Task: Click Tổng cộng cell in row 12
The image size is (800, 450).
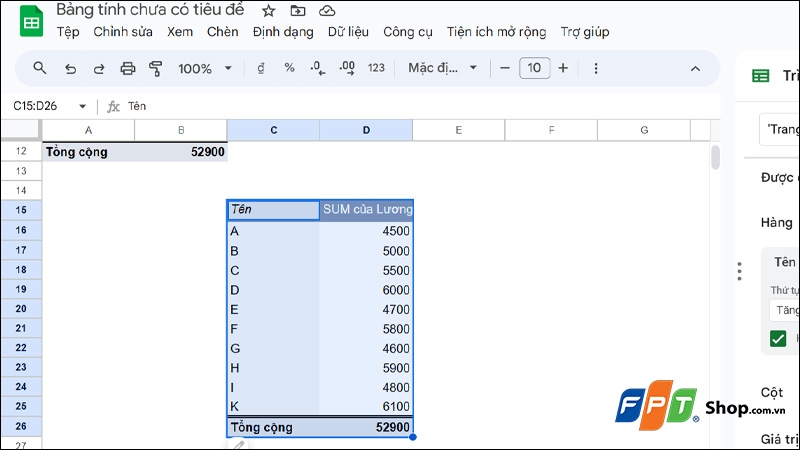Action: [88, 152]
